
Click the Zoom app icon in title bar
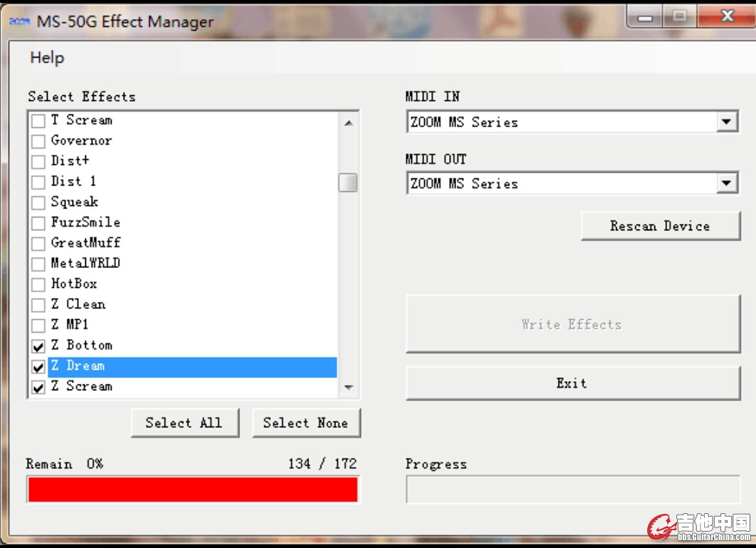(20, 21)
